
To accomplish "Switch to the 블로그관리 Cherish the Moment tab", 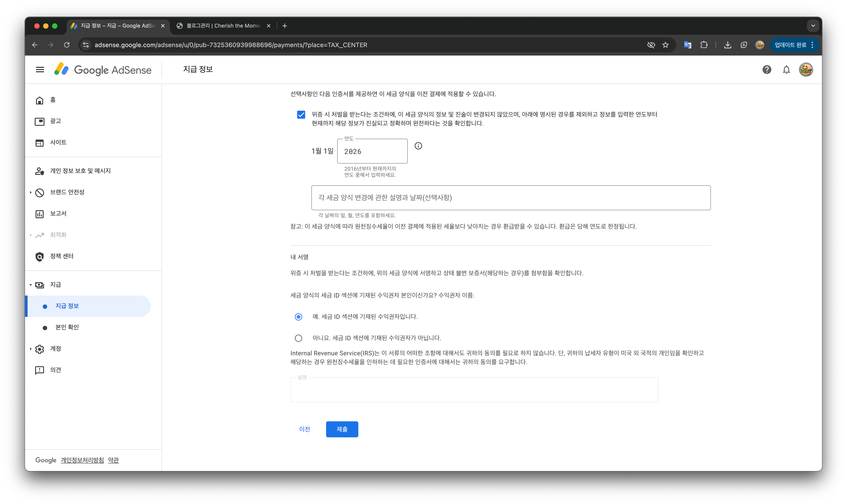I will pos(223,26).
